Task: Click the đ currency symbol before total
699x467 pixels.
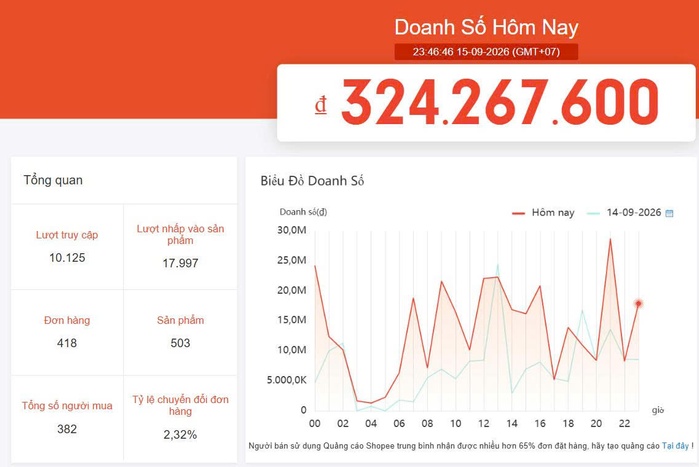Action: 321,106
